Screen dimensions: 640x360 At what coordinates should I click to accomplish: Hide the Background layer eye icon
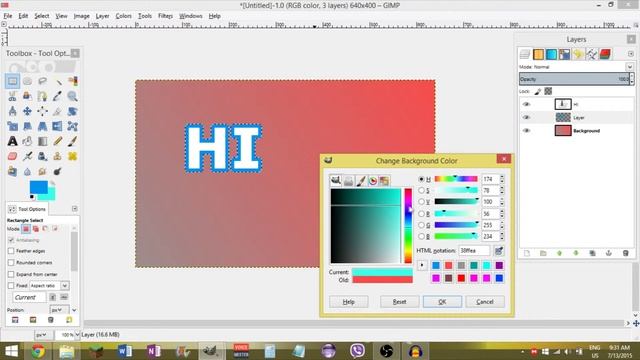[x=527, y=131]
